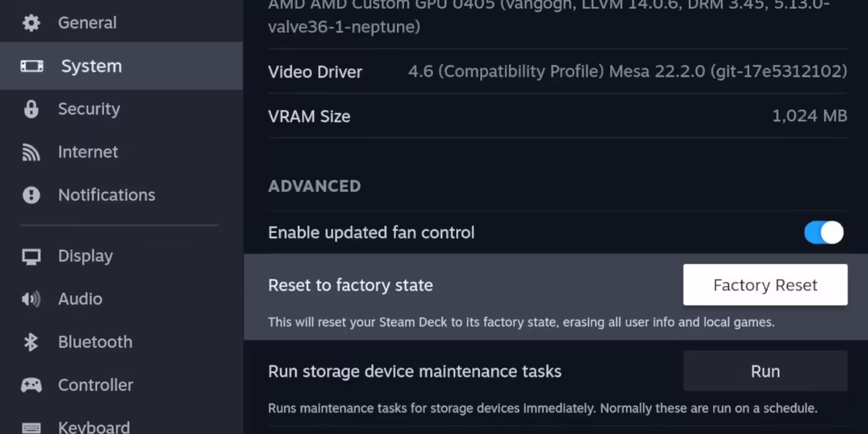Disable updated fan control toggle
Image resolution: width=868 pixels, height=434 pixels.
pyautogui.click(x=824, y=233)
